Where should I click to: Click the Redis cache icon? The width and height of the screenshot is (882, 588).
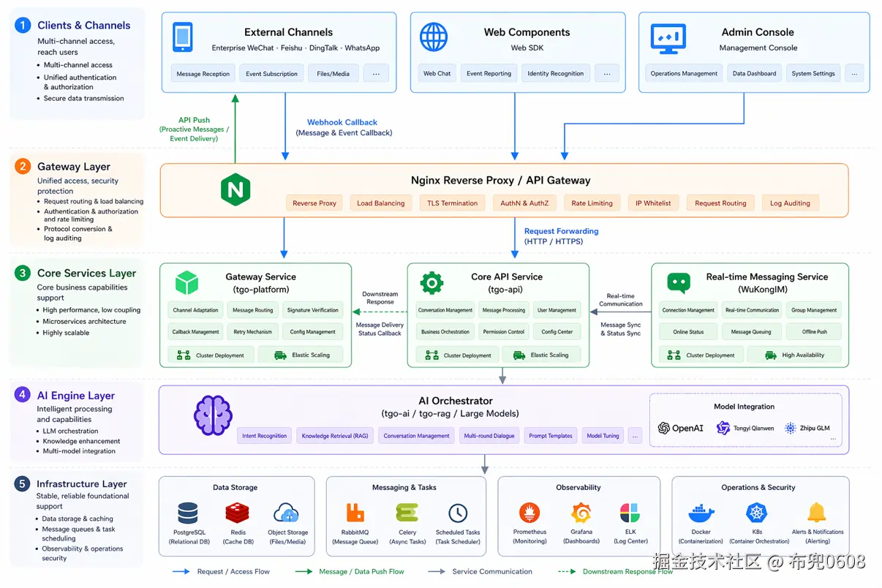[238, 513]
